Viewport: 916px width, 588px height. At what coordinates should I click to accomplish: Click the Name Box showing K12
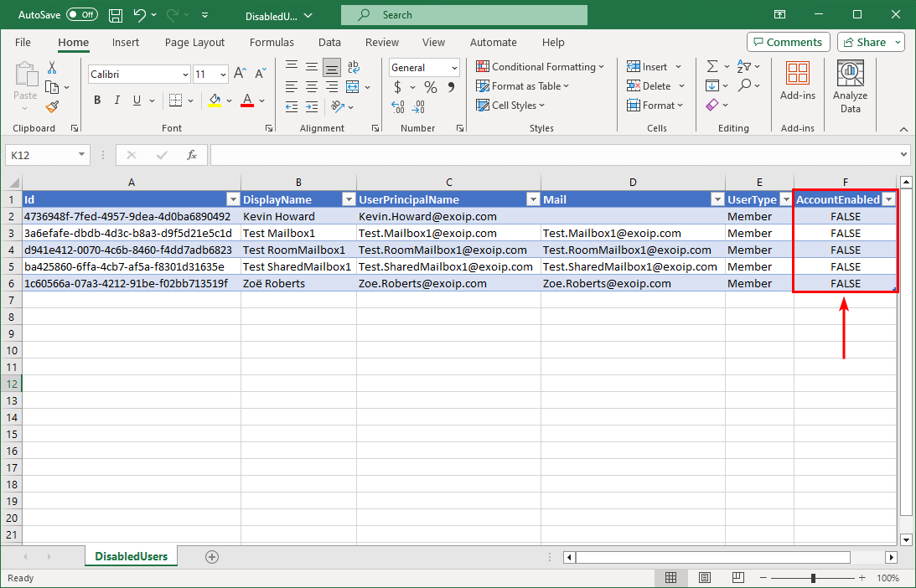(40, 155)
